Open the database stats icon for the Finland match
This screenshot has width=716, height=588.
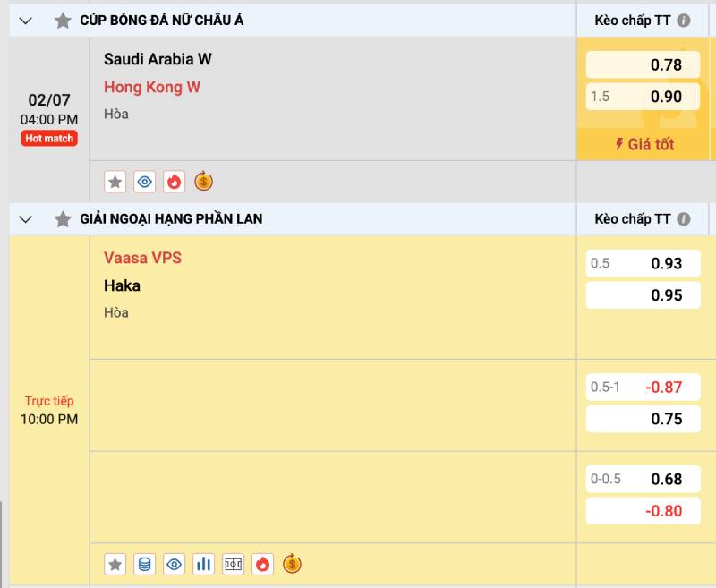(145, 564)
